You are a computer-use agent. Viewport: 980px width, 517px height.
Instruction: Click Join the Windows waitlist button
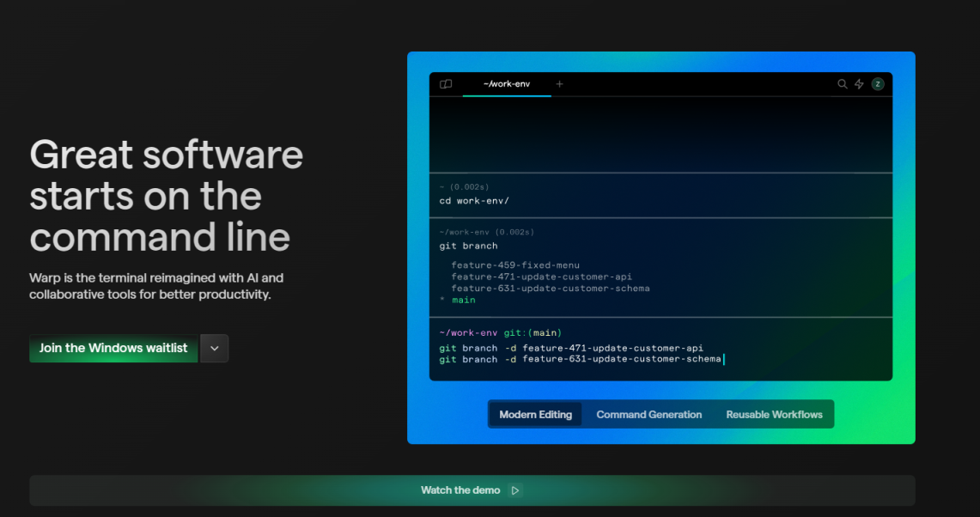(113, 348)
